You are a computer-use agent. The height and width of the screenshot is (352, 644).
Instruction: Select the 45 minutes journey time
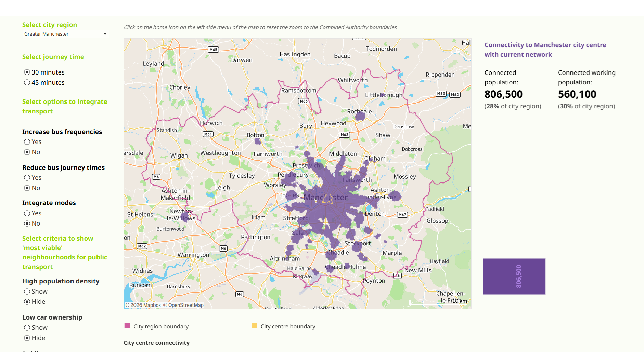[27, 82]
